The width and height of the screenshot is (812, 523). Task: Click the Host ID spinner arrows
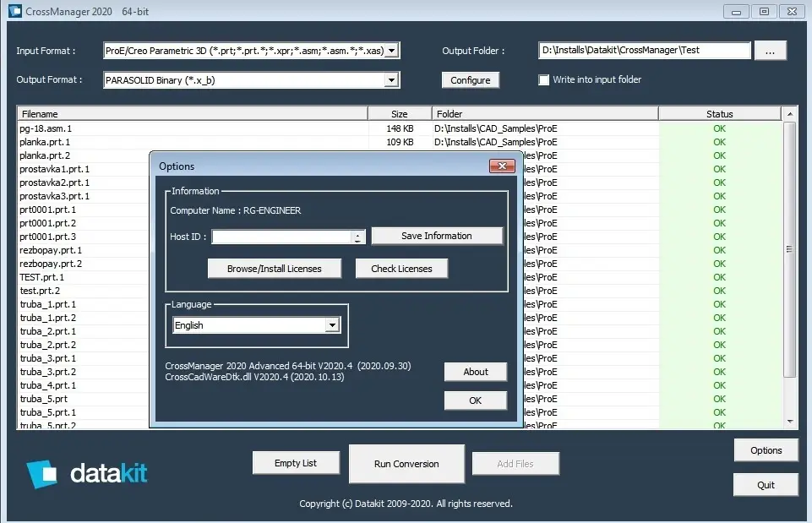357,237
